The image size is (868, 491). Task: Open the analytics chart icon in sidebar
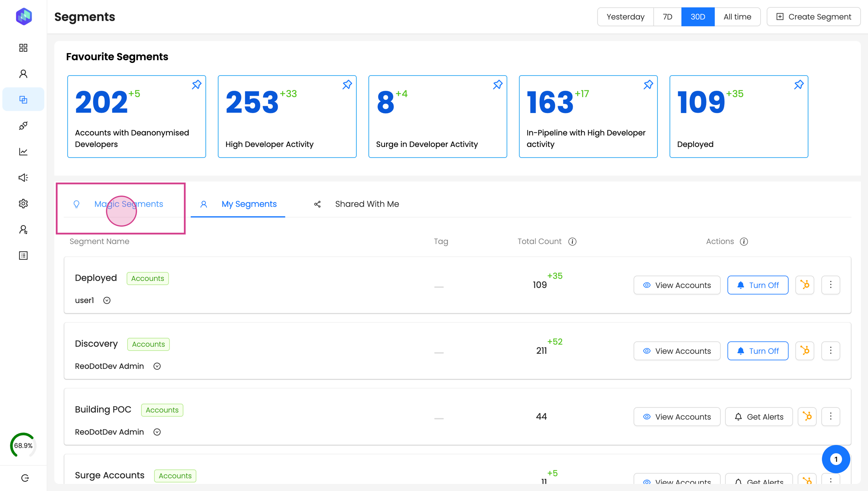23,152
